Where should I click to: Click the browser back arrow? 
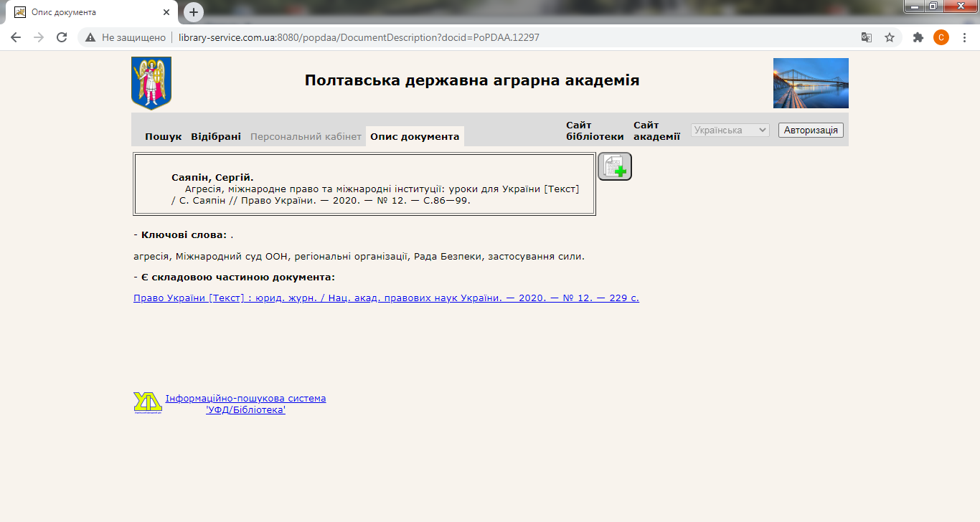point(16,37)
